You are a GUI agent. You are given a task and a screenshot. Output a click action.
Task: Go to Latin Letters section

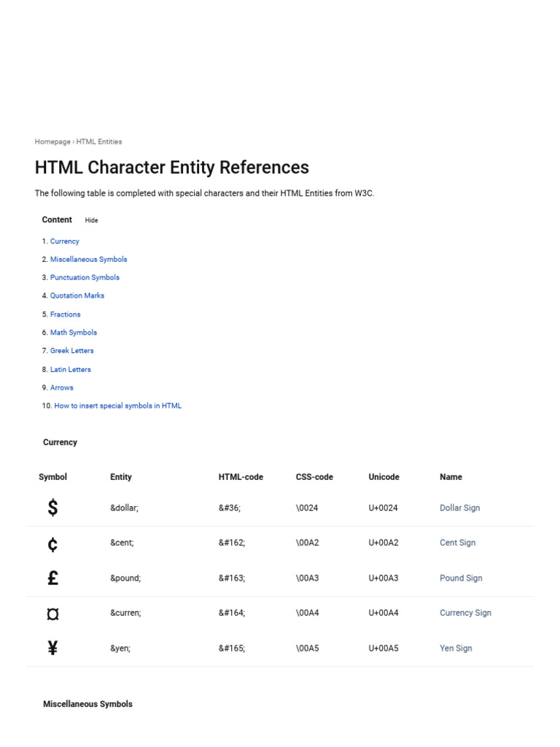point(71,369)
